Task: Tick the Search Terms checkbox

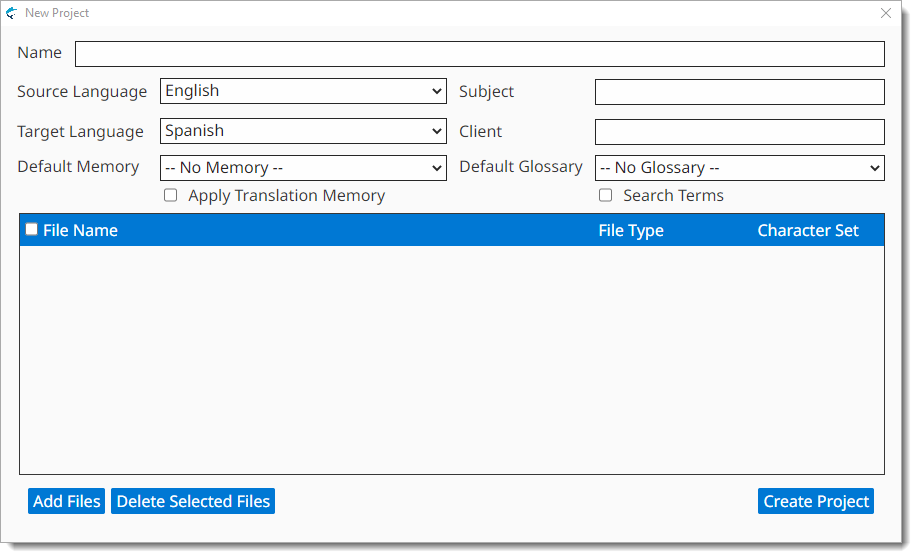Action: [605, 195]
